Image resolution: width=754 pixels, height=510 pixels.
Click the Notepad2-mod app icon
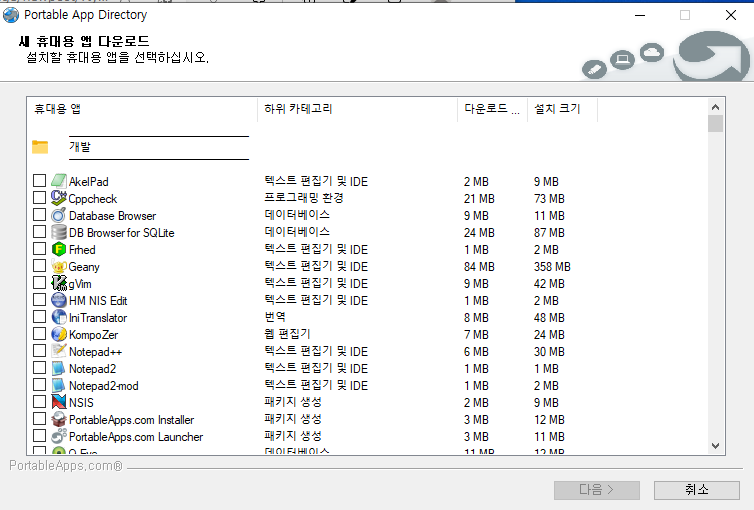59,386
